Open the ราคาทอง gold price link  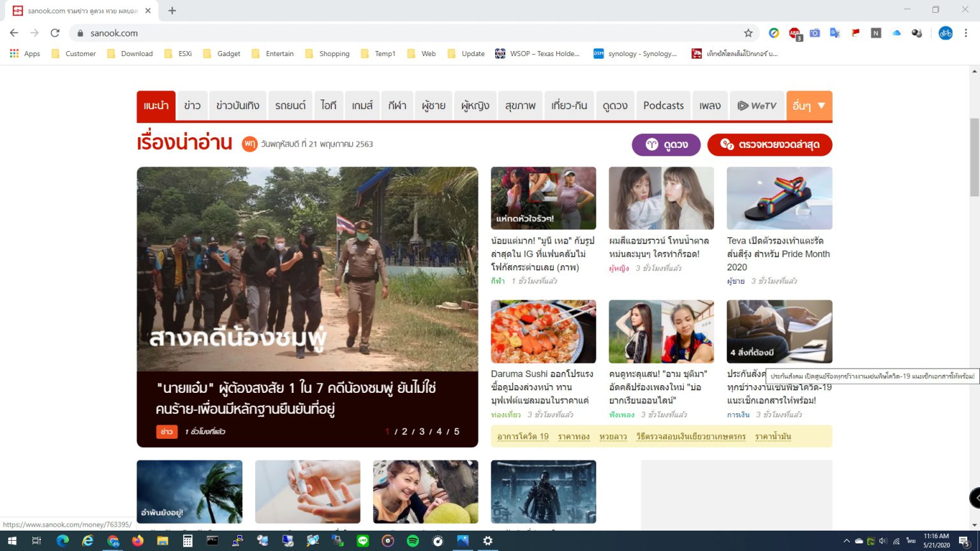(573, 436)
